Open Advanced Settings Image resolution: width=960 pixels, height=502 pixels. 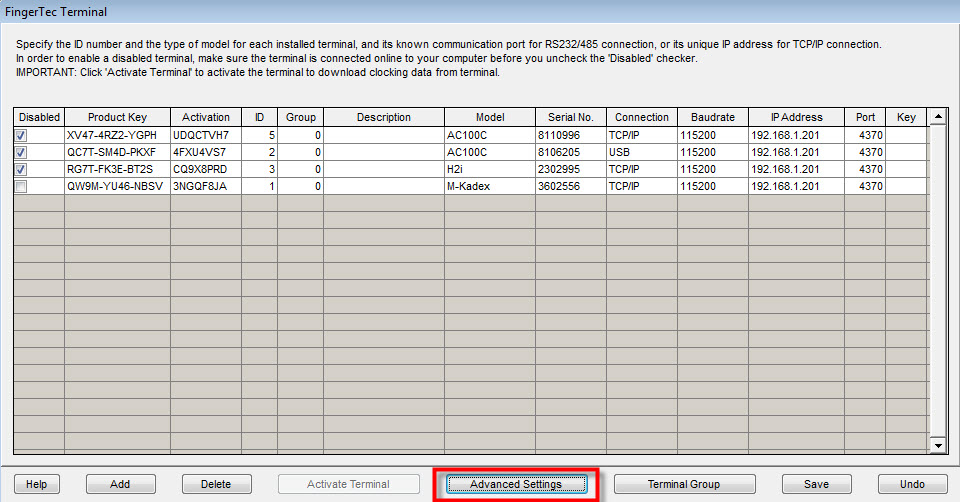click(516, 484)
